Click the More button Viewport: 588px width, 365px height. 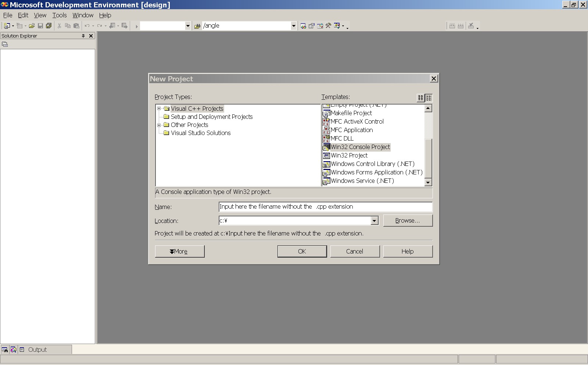point(179,251)
